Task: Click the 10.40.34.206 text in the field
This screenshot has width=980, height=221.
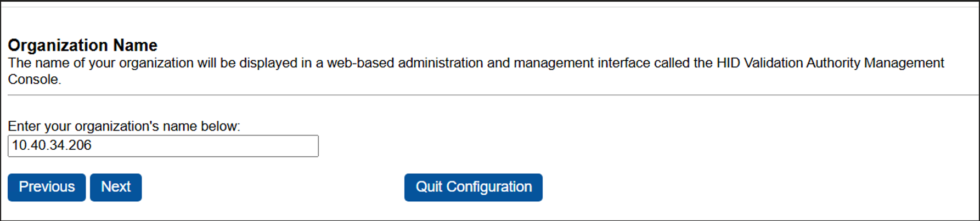Action: [52, 145]
